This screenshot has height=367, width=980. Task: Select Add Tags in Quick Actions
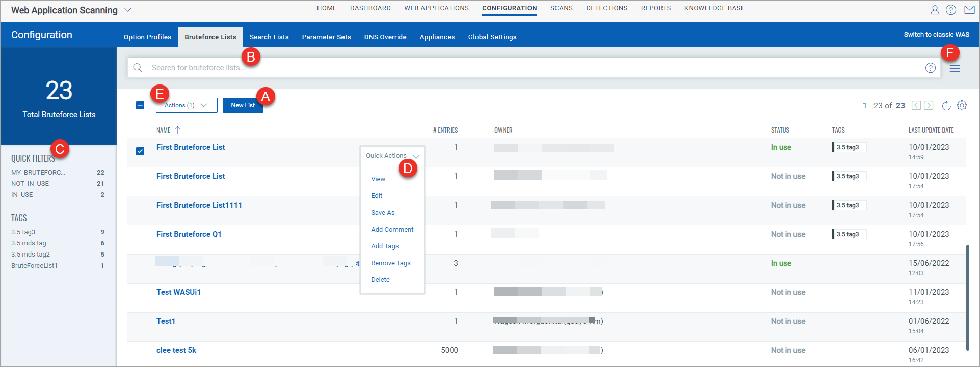(385, 246)
